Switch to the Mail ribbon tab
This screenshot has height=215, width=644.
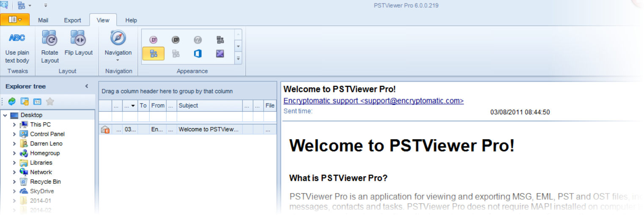point(43,20)
